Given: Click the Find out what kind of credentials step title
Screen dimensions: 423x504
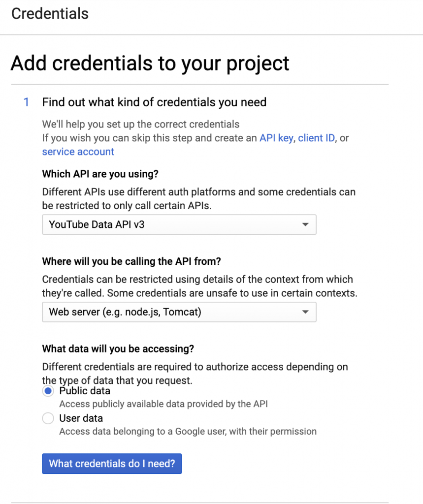Looking at the screenshot, I should (x=154, y=102).
